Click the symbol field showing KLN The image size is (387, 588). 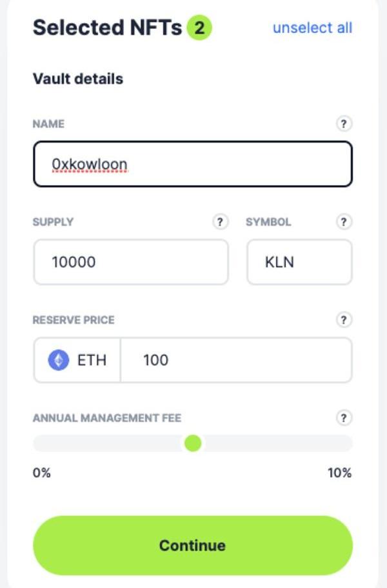[299, 262]
